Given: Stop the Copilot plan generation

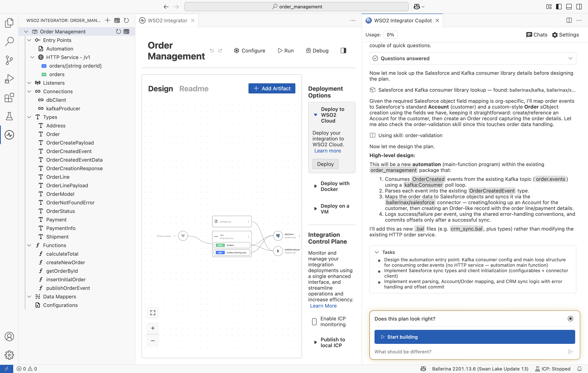Looking at the screenshot, I should (570, 319).
